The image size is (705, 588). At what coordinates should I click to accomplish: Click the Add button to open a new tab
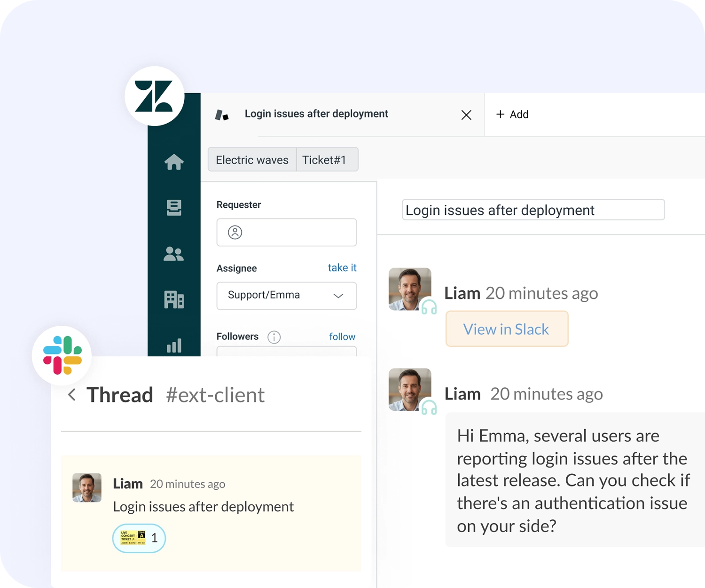pos(512,114)
